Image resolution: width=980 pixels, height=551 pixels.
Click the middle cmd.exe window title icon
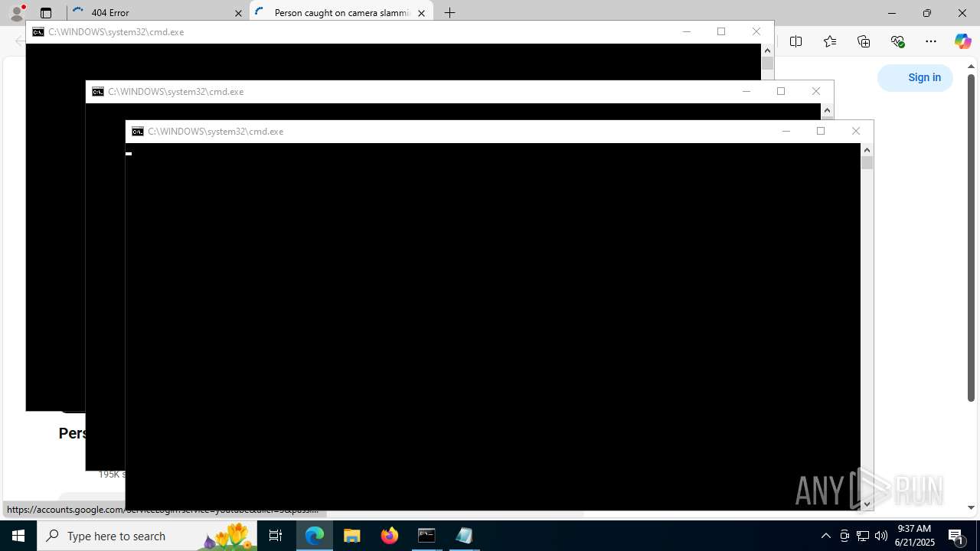point(98,92)
